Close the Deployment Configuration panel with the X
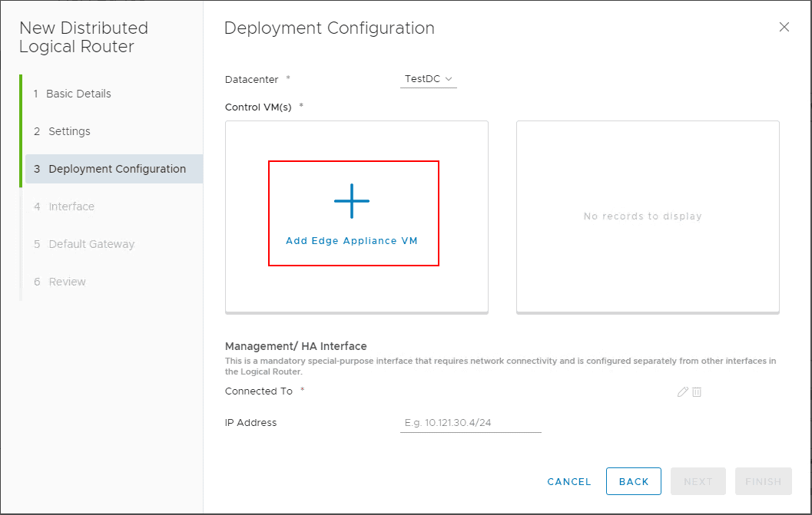 784,27
